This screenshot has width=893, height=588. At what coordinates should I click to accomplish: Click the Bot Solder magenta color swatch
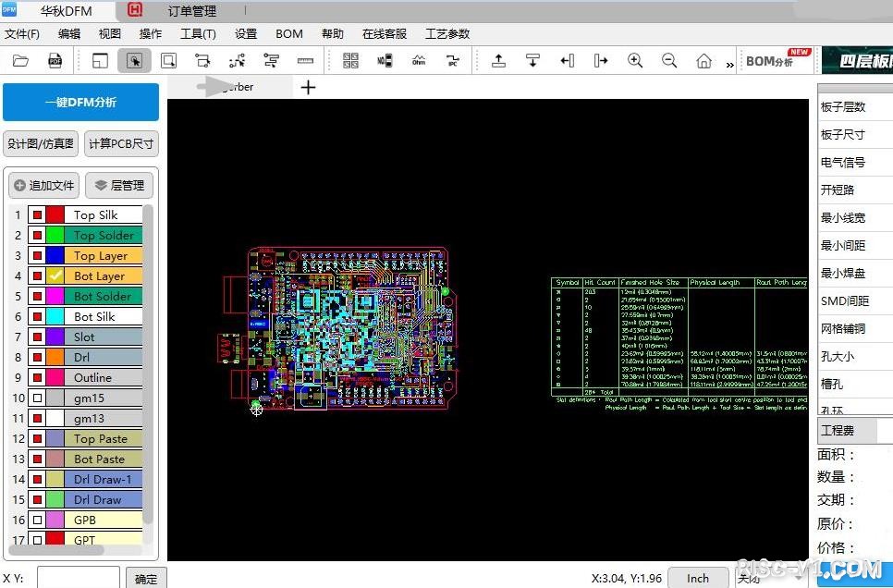[55, 297]
